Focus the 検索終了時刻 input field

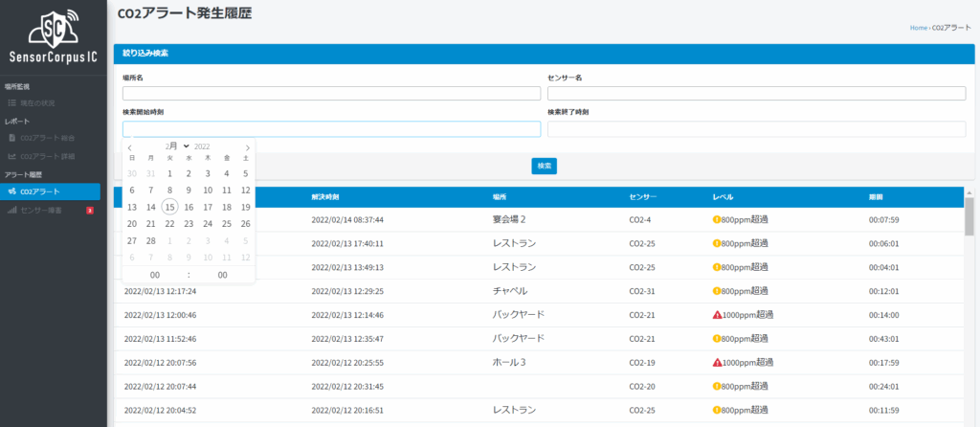click(x=756, y=129)
